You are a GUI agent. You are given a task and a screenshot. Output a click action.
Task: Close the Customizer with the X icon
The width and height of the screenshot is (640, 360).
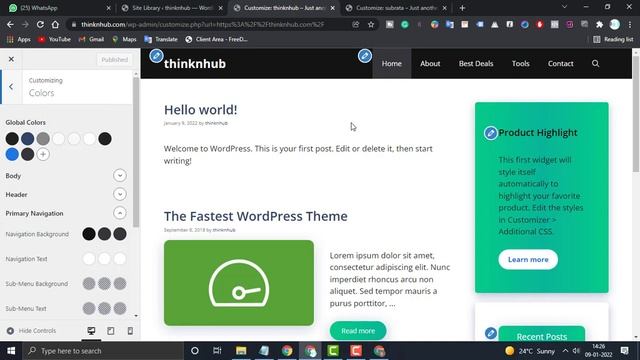pyautogui.click(x=11, y=59)
